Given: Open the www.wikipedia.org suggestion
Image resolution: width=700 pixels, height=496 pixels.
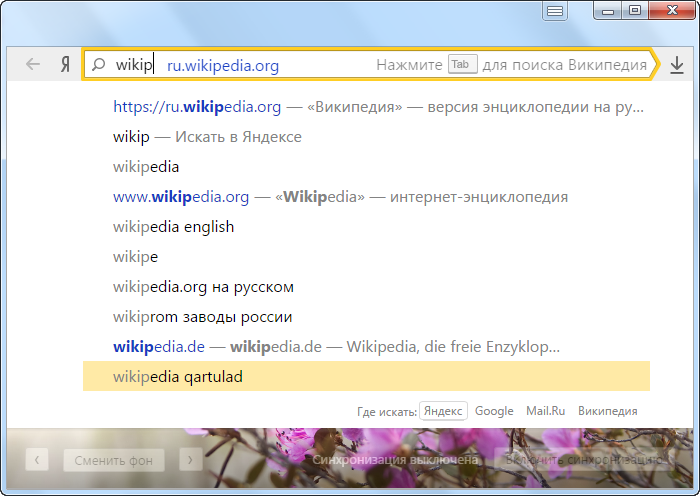Looking at the screenshot, I should (x=366, y=196).
